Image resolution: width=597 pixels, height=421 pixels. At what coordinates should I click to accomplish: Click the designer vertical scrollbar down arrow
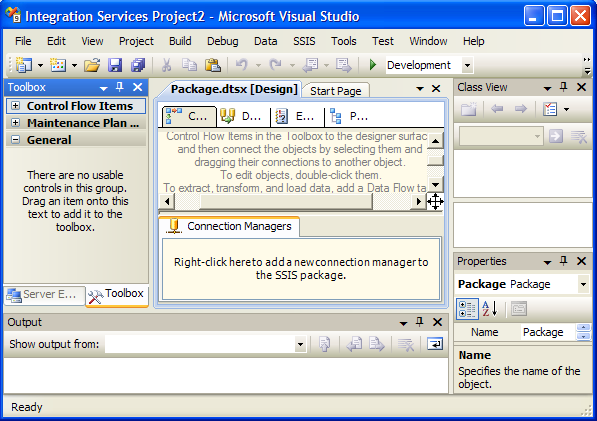(x=435, y=185)
